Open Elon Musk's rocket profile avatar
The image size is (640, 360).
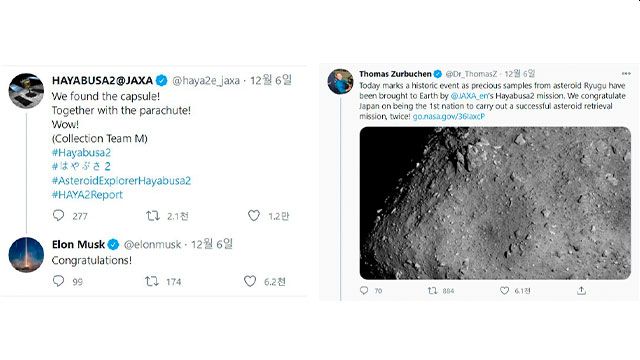[x=26, y=255]
